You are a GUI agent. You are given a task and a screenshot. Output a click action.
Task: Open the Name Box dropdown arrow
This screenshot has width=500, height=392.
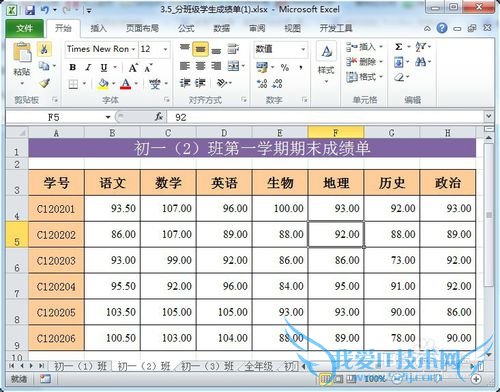(108, 117)
